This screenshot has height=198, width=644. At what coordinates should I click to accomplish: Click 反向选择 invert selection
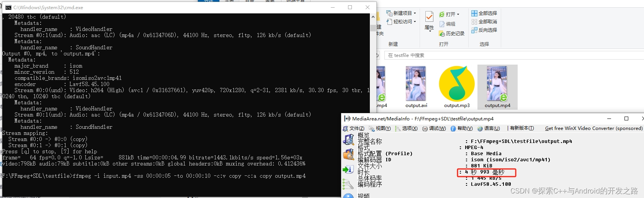[x=484, y=30]
